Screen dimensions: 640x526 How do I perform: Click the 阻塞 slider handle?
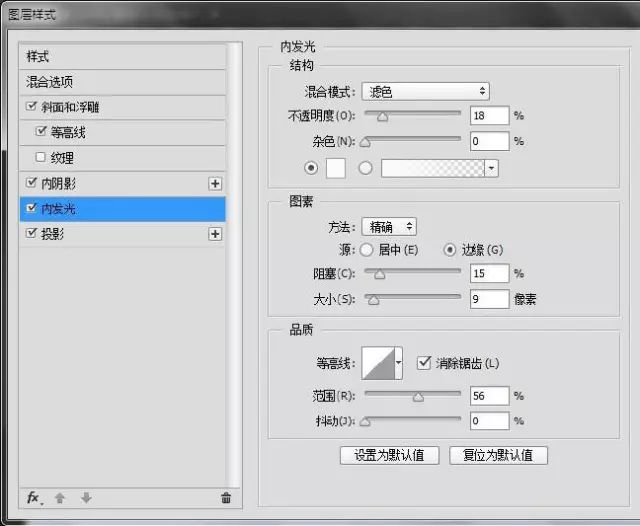(x=380, y=275)
